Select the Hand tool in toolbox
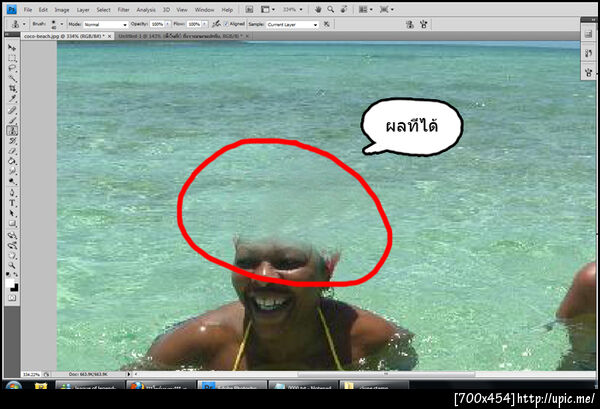 (x=12, y=255)
